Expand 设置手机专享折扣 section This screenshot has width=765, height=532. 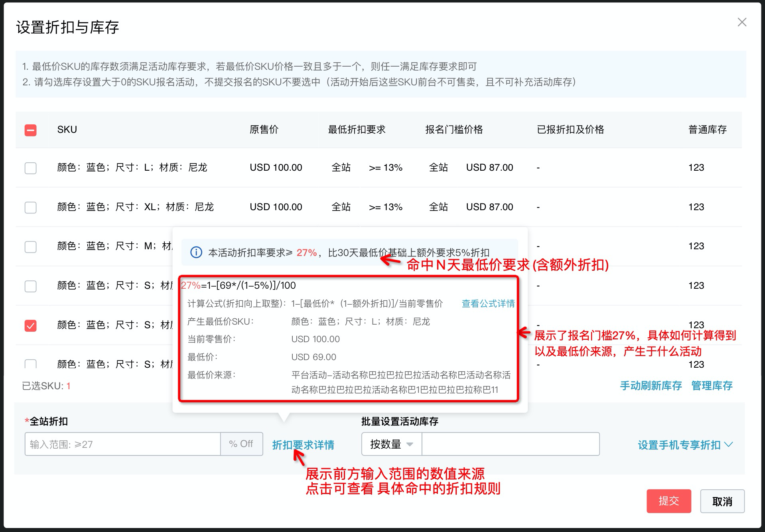point(685,445)
